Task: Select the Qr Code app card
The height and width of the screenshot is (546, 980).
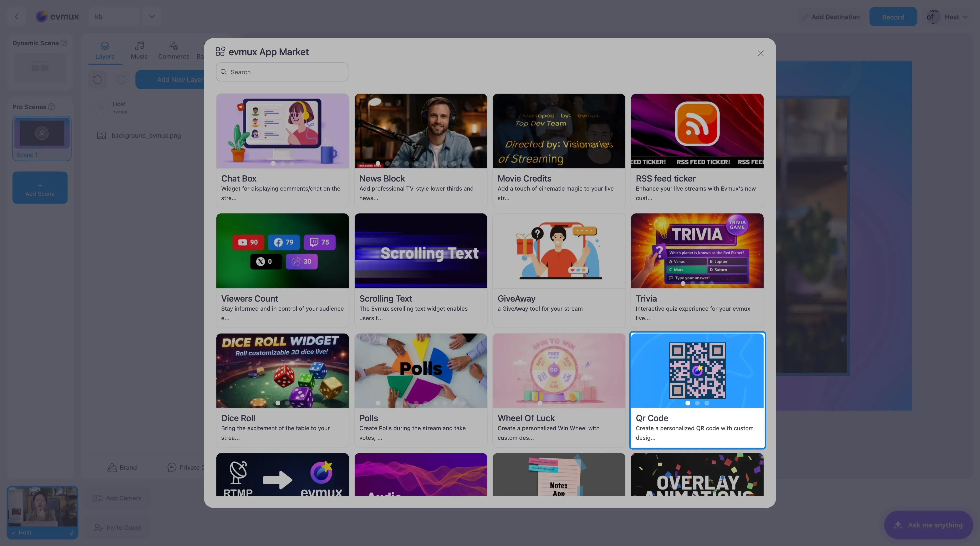Action: pyautogui.click(x=697, y=390)
